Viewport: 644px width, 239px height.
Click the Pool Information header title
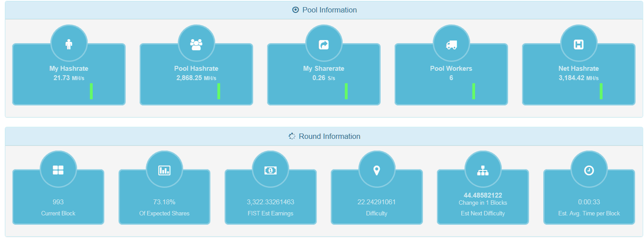(329, 10)
